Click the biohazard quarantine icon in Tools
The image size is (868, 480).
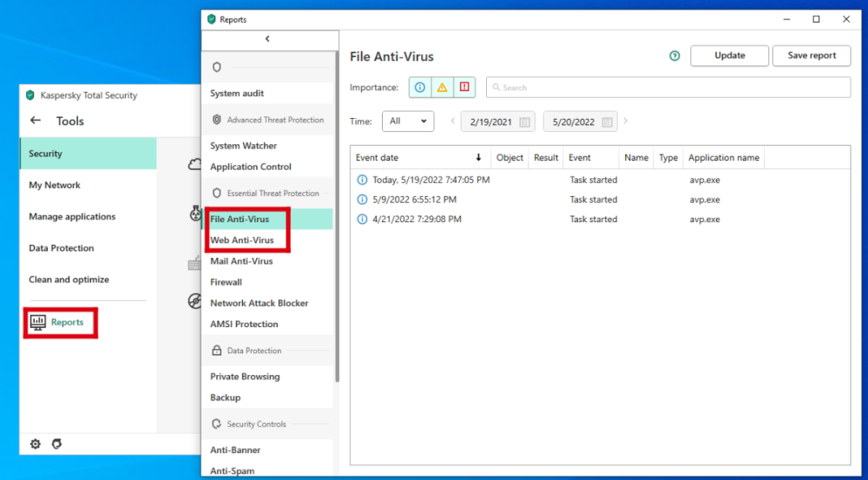(x=195, y=214)
